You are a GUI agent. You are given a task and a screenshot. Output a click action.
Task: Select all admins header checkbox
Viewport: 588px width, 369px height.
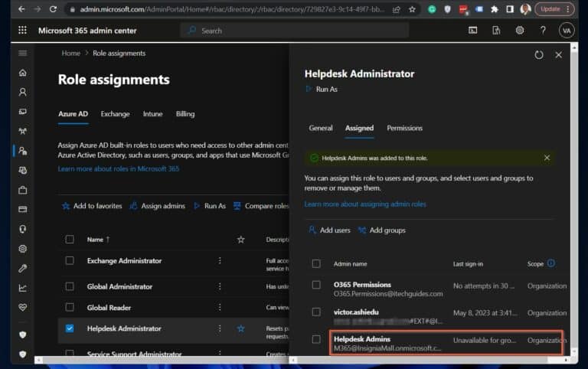(x=316, y=263)
